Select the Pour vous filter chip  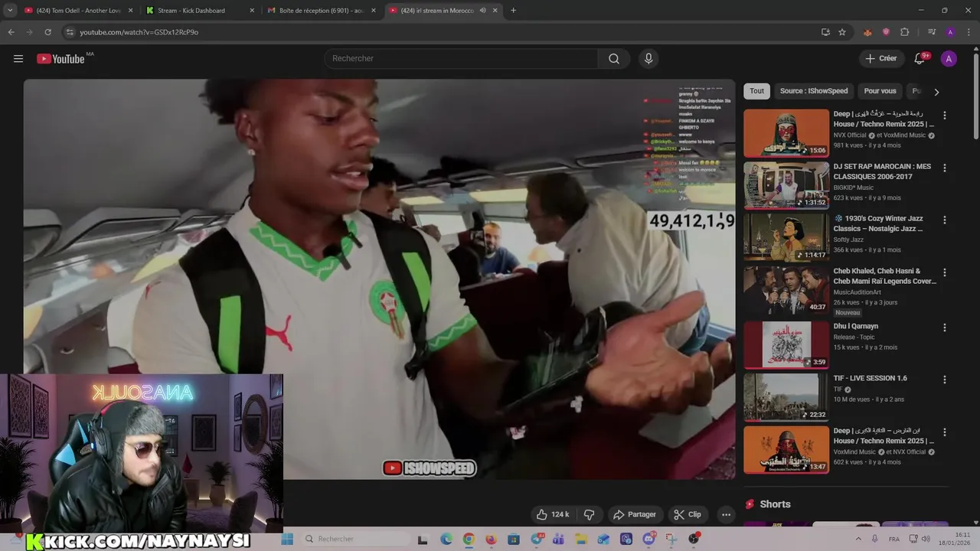coord(880,91)
